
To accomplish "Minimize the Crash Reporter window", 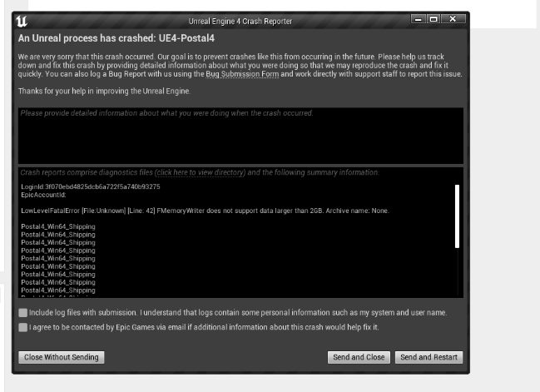I will pos(419,18).
